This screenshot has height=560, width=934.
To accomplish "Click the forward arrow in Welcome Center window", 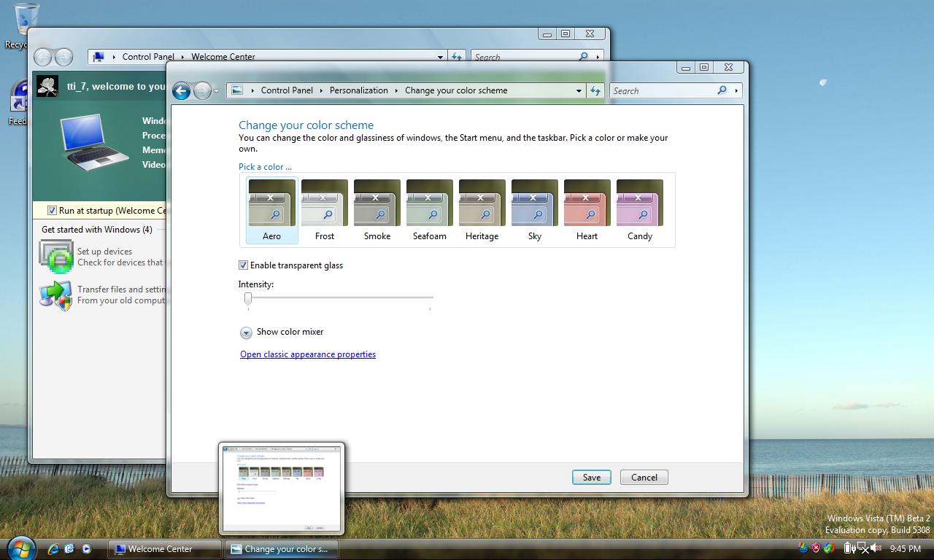I will coord(63,57).
